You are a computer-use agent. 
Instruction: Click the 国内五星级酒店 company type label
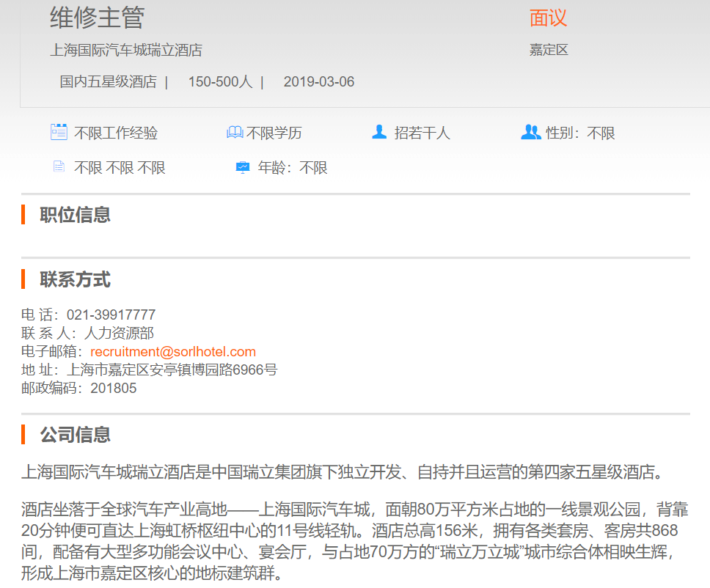[108, 81]
